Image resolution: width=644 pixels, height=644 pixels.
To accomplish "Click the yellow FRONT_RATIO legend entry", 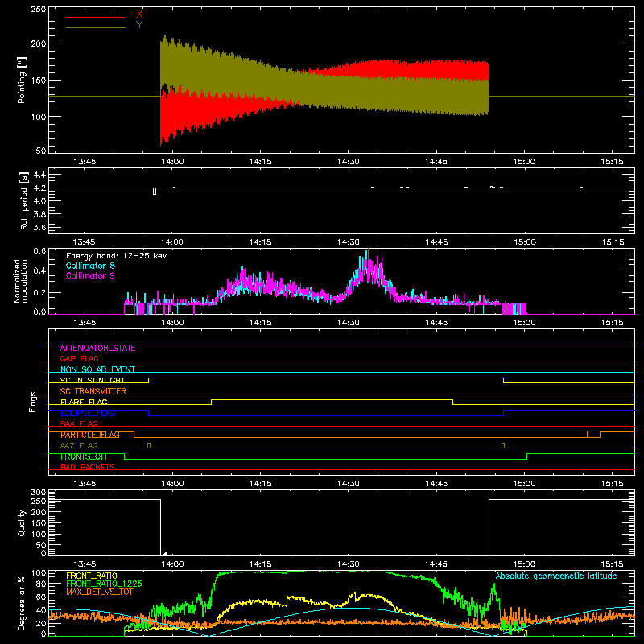I will click(x=92, y=576).
